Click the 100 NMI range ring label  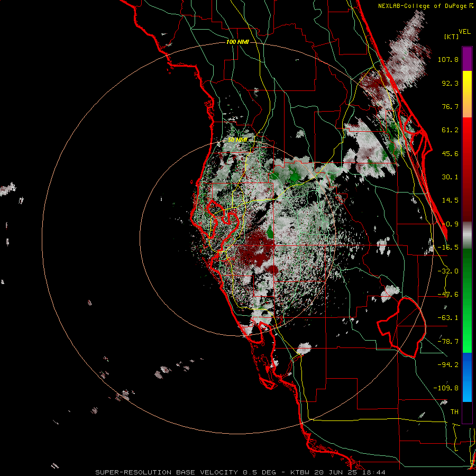coord(237,42)
